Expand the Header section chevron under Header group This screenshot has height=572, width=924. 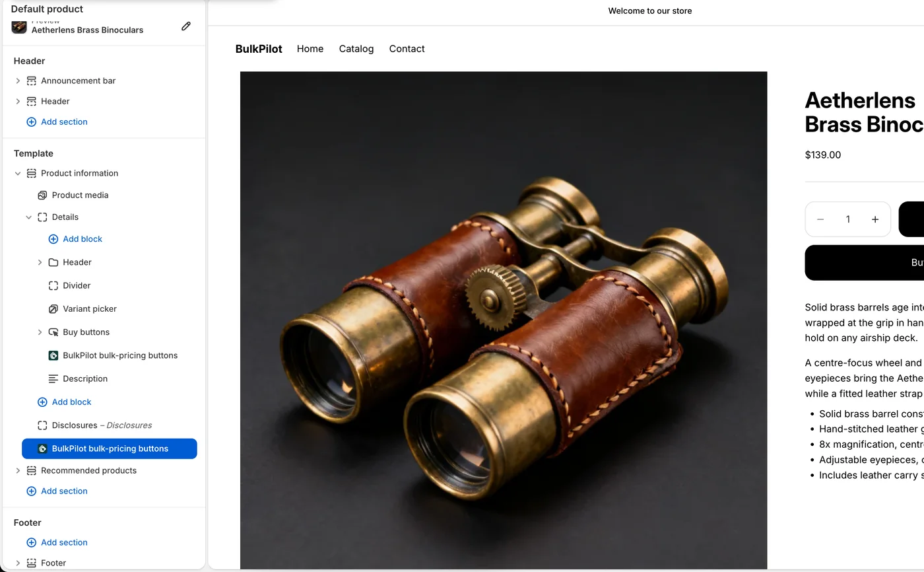(18, 101)
